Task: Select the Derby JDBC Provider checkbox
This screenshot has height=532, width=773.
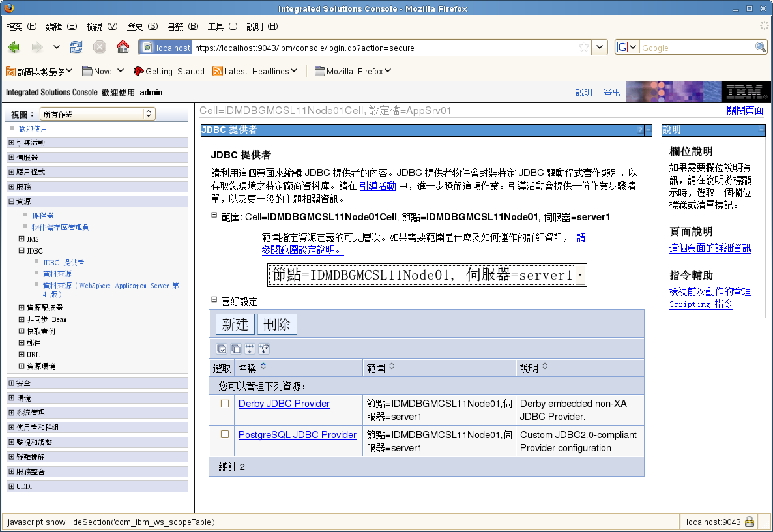Action: (225, 404)
